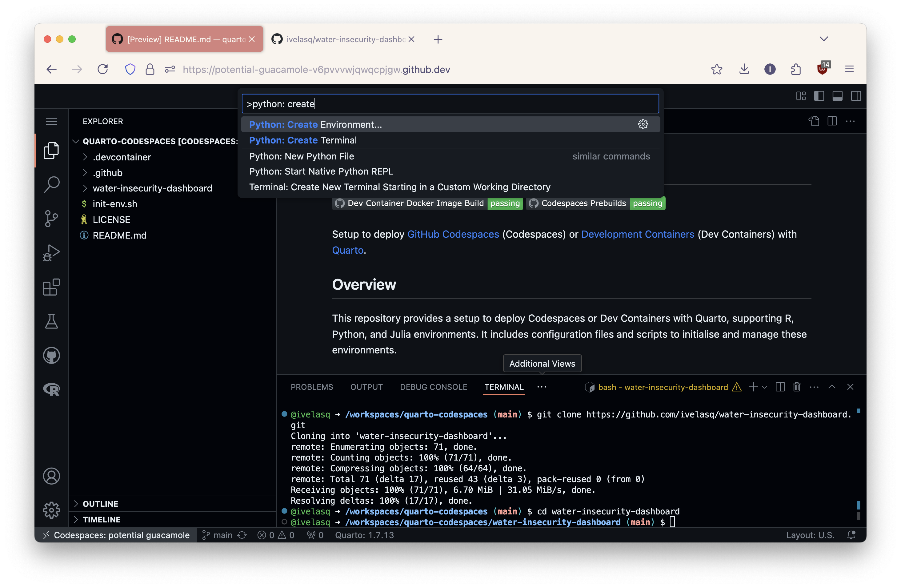This screenshot has height=588, width=901.
Task: Open the Run and Debug view
Action: click(x=51, y=252)
